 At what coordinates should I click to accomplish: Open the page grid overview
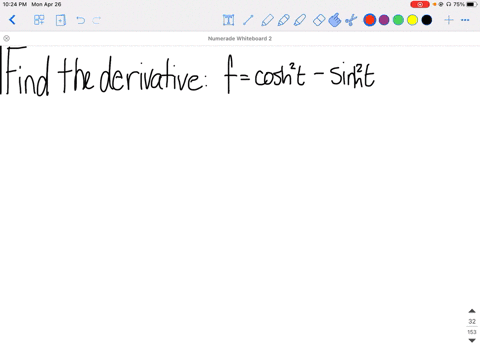pos(39,20)
